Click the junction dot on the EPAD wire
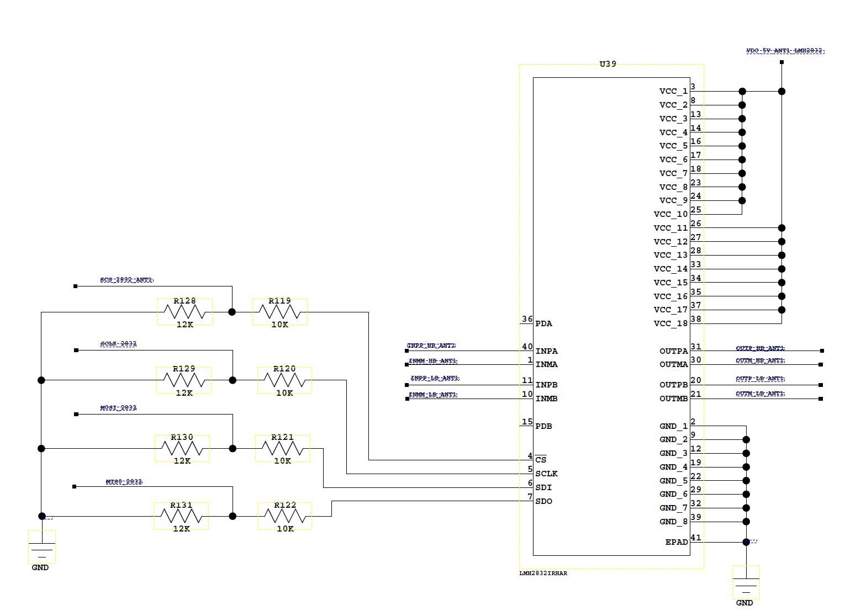 [746, 542]
